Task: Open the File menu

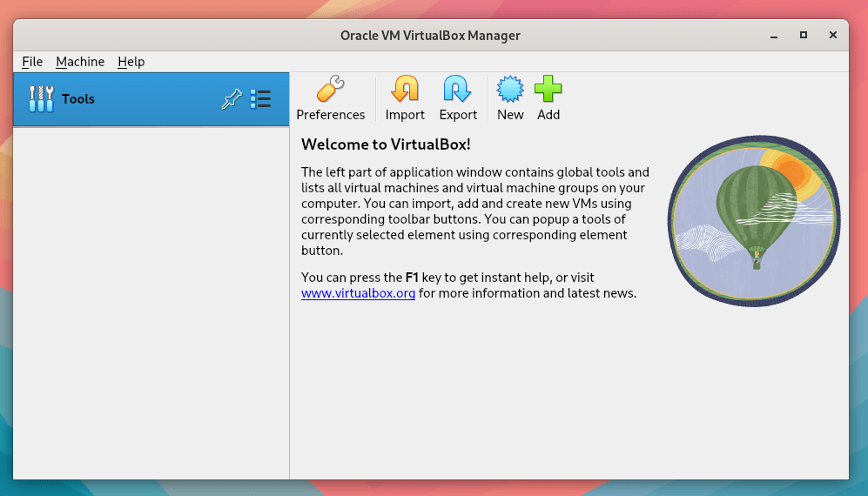Action: pyautogui.click(x=32, y=62)
